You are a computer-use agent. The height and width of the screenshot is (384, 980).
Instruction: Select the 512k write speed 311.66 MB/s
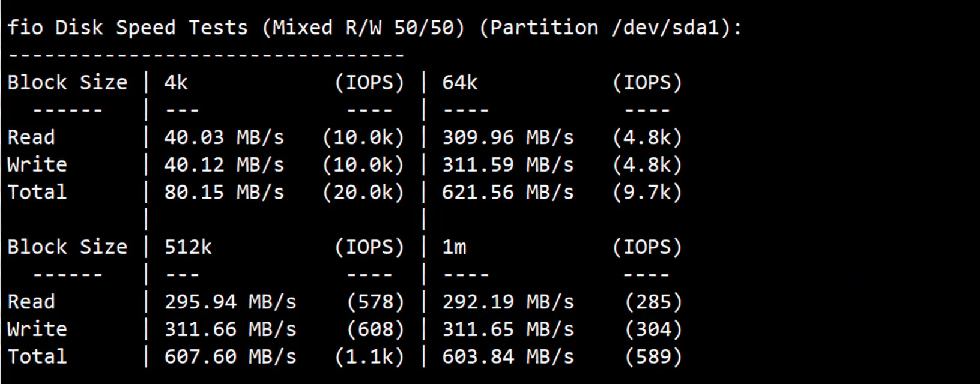[230, 329]
